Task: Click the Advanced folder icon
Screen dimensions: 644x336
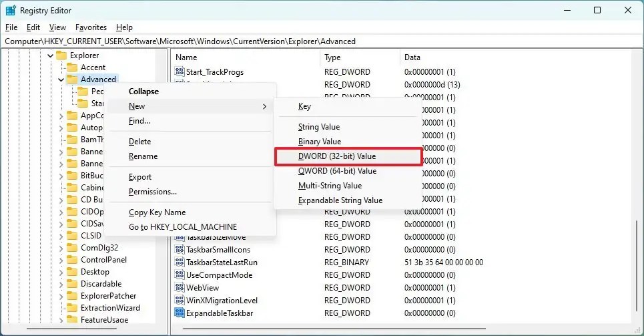Action: point(72,79)
